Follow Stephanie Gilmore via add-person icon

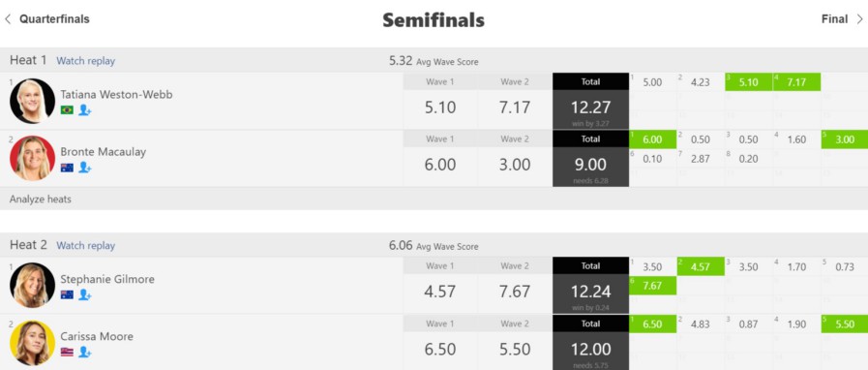pyautogui.click(x=85, y=294)
